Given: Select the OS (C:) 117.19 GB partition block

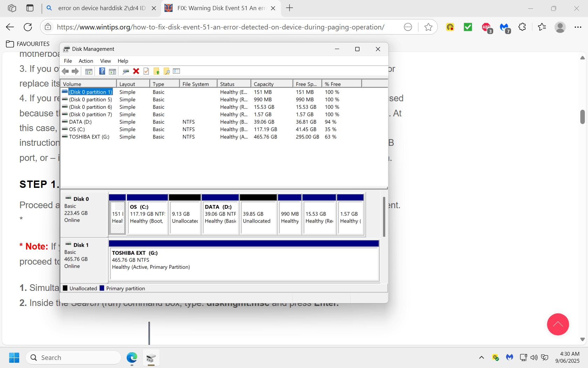Looking at the screenshot, I should (x=147, y=214).
